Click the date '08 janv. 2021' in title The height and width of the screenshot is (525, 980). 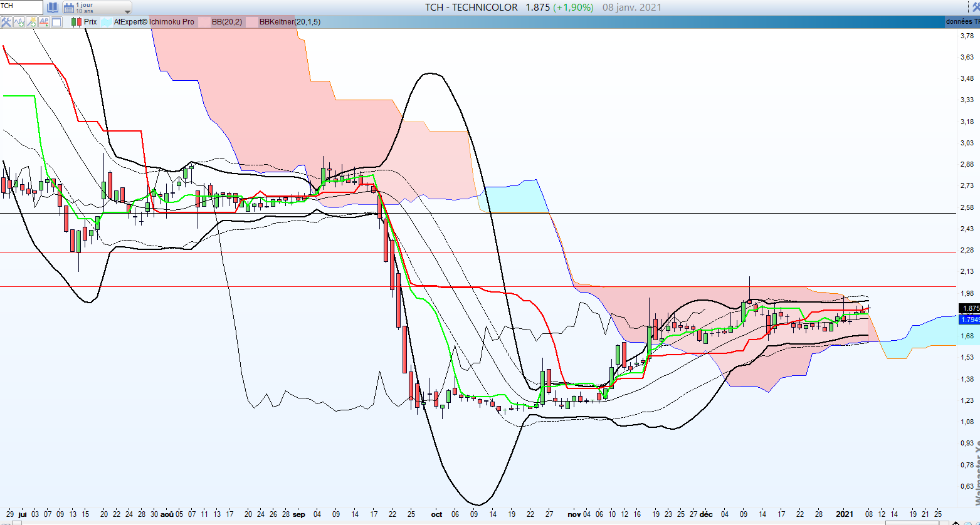(x=632, y=8)
